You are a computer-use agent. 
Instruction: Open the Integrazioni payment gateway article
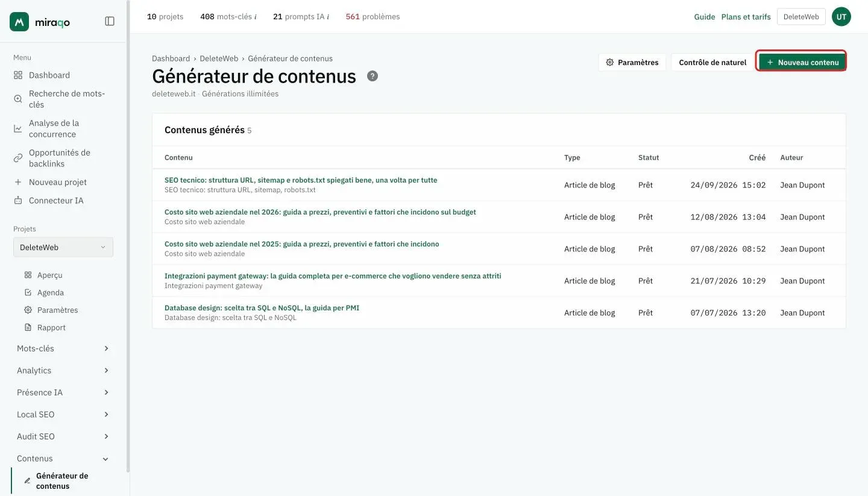click(x=333, y=276)
